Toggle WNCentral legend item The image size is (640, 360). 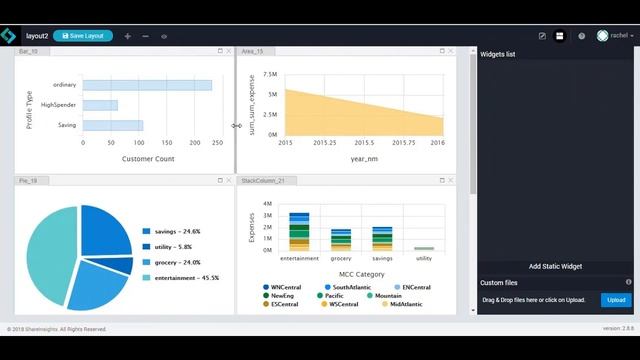coord(282,287)
